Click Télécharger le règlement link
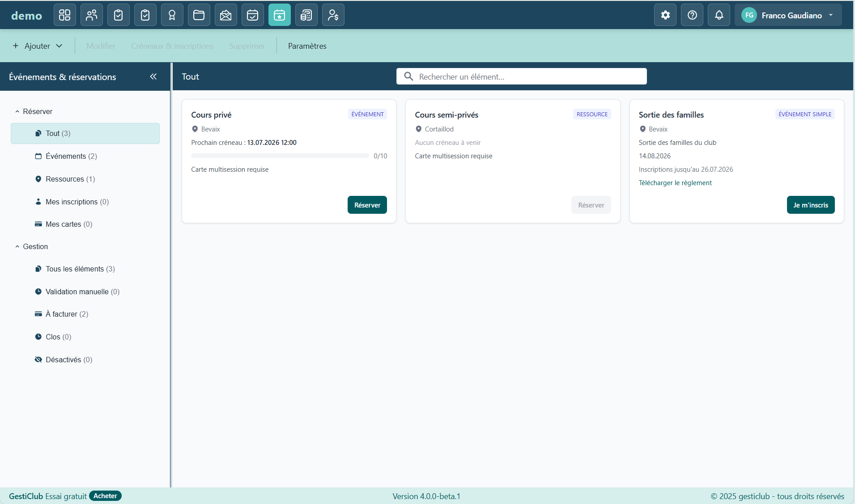Viewport: 855px width, 504px height. coord(675,182)
